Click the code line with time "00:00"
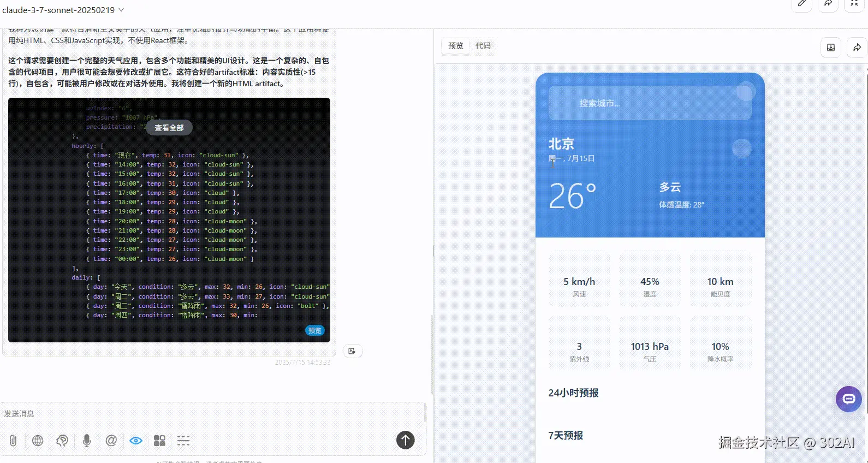Viewport: 868px width, 463px height. 170,259
